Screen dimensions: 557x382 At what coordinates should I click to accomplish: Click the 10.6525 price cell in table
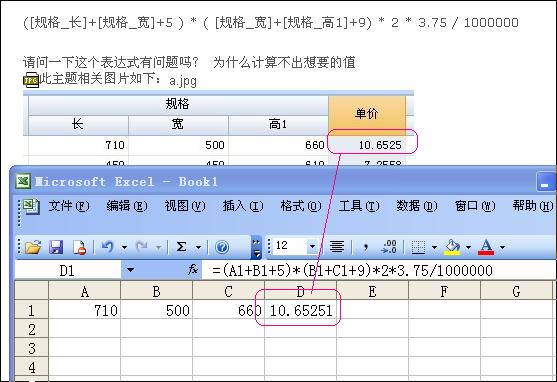tap(367, 145)
